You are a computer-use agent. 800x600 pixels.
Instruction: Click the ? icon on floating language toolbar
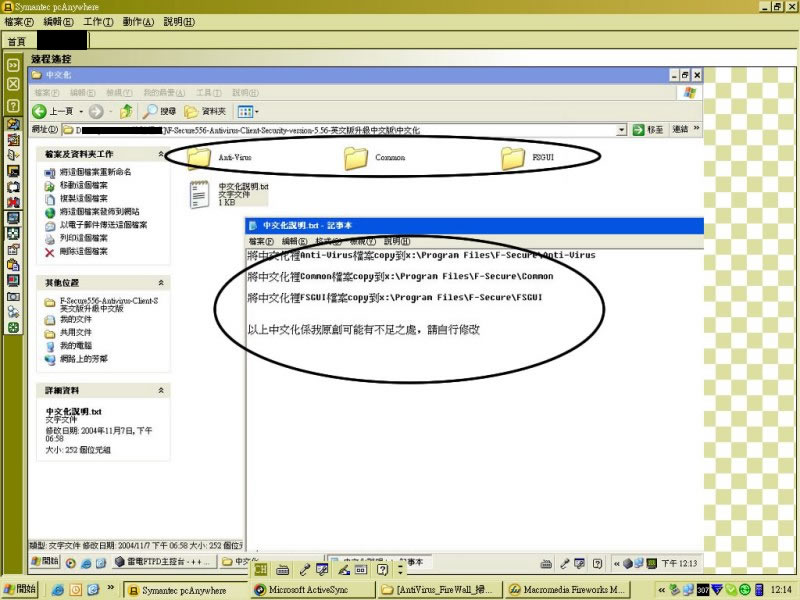pos(383,569)
